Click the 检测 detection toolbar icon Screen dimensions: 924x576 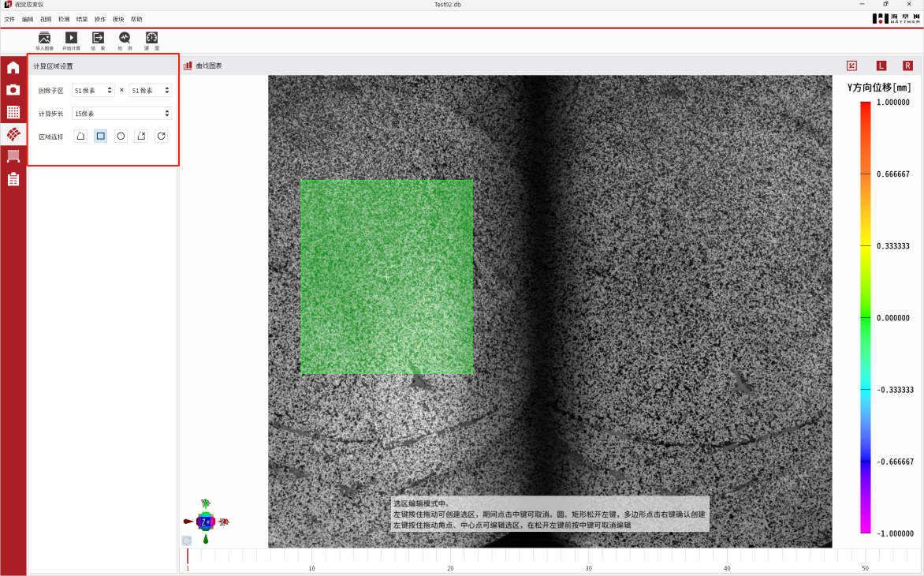125,38
